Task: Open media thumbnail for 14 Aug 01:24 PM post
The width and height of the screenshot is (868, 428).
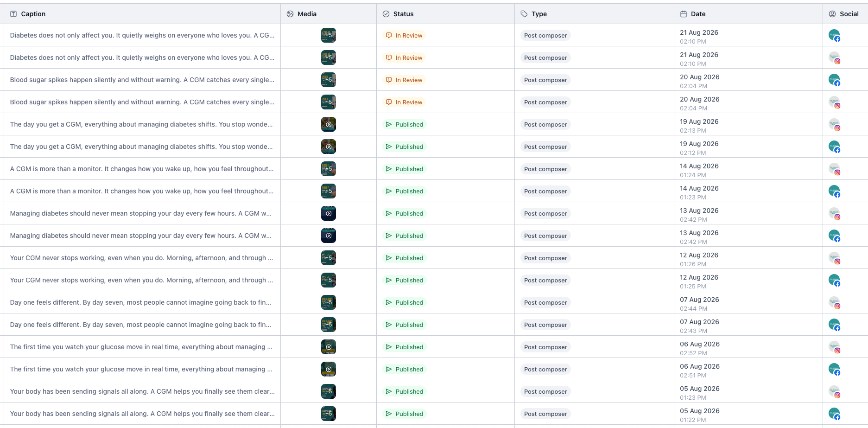Action: pos(329,169)
